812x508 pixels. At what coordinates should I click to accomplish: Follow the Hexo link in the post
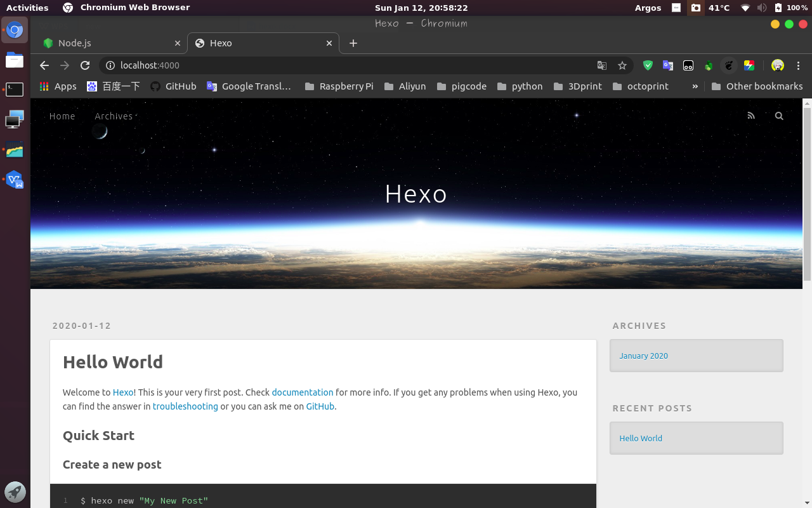pos(123,392)
